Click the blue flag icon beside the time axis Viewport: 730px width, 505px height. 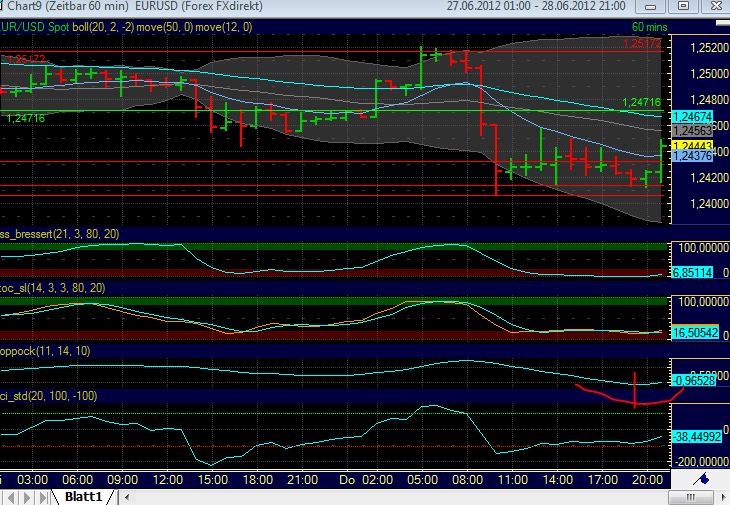click(x=702, y=479)
